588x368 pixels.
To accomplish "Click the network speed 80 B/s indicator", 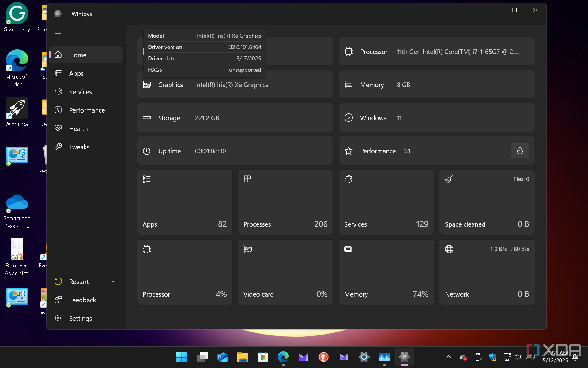I will [519, 249].
